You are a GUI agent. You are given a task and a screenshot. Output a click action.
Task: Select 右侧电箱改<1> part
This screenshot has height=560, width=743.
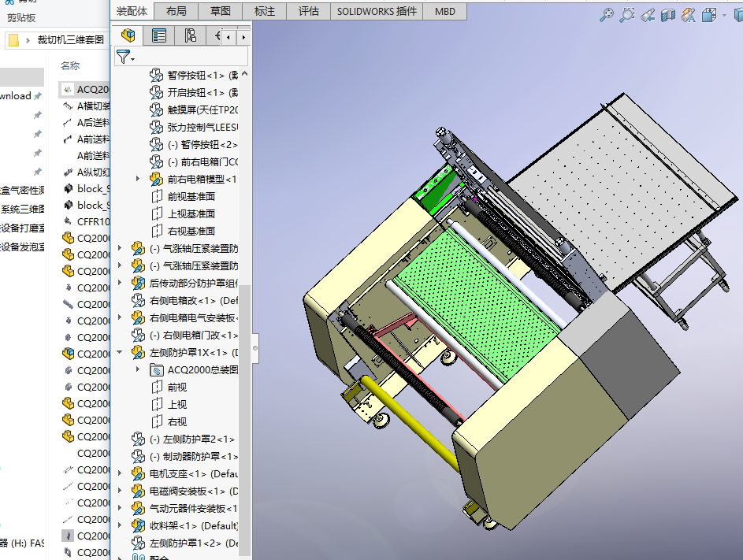tap(184, 300)
